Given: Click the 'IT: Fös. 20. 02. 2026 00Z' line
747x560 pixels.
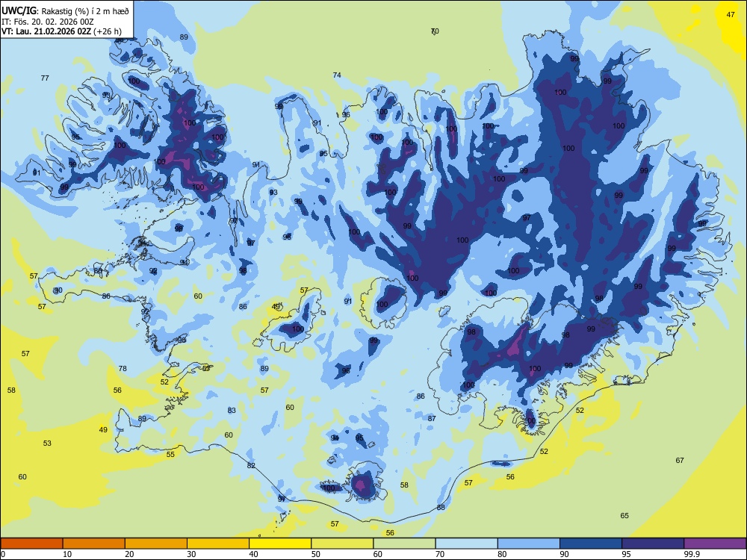Looking at the screenshot, I should [x=48, y=22].
